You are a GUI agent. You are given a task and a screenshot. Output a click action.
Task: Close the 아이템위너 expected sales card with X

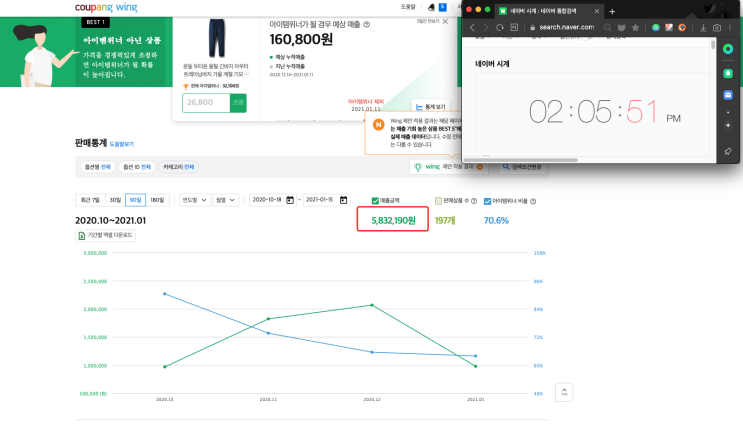pos(445,21)
